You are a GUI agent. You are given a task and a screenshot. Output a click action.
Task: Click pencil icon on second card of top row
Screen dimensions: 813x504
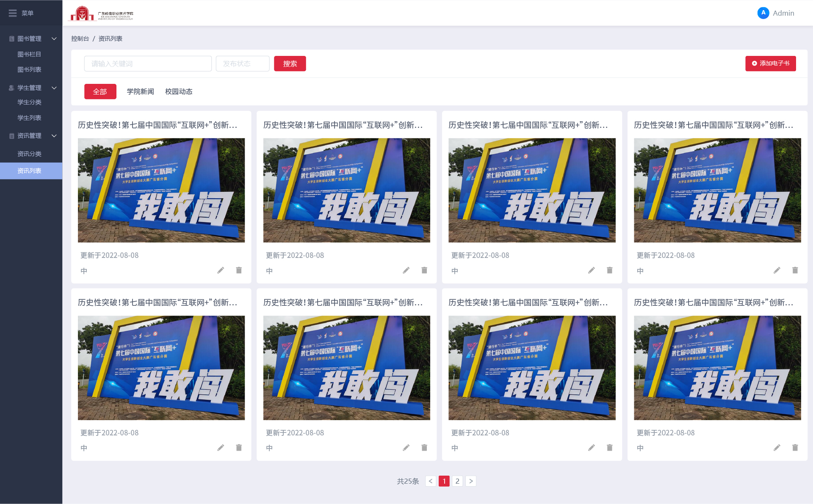tap(406, 270)
